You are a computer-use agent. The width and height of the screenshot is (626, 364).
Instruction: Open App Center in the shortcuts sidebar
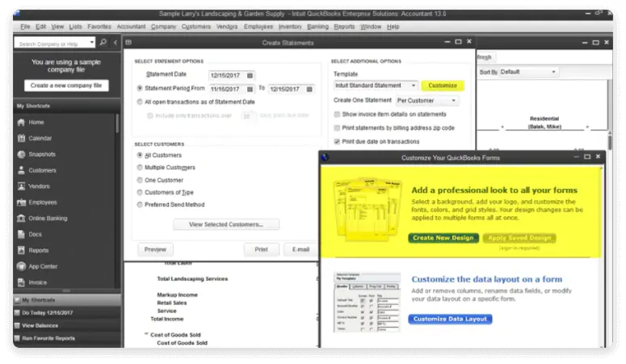[x=43, y=266]
